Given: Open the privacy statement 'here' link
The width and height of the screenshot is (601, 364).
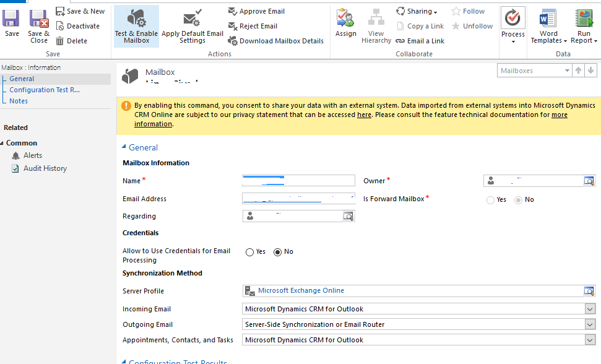Looking at the screenshot, I should (364, 115).
